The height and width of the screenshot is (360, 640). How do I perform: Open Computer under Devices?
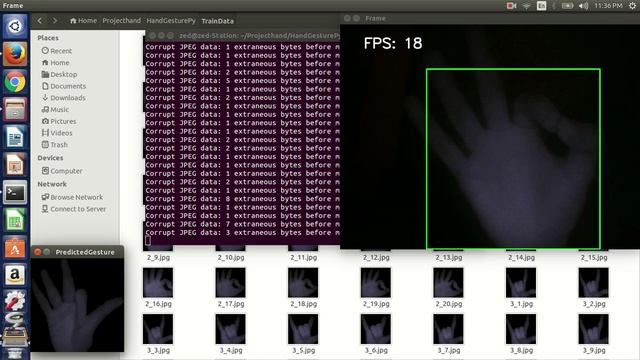click(x=62, y=171)
